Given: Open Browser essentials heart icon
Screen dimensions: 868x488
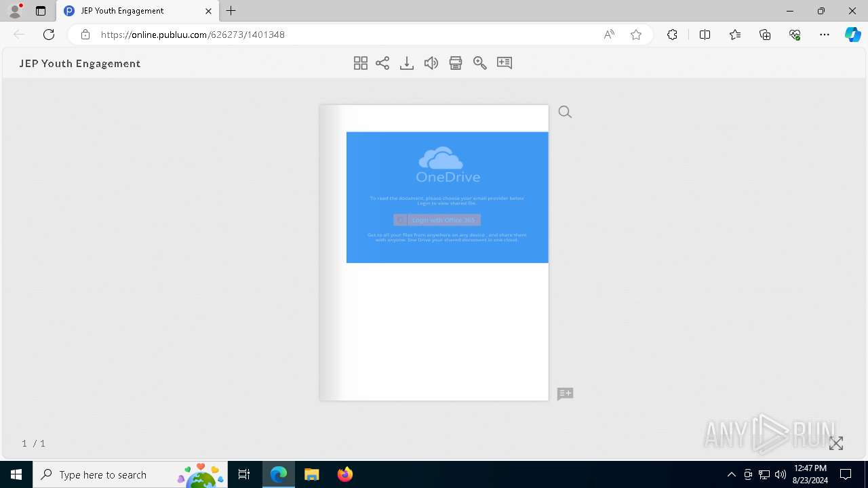Looking at the screenshot, I should (795, 35).
